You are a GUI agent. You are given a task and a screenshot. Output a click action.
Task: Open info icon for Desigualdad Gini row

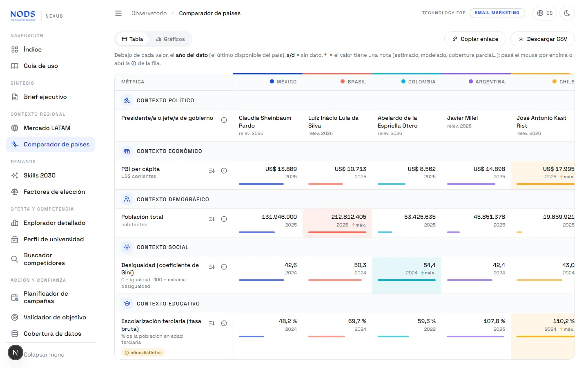(x=224, y=267)
